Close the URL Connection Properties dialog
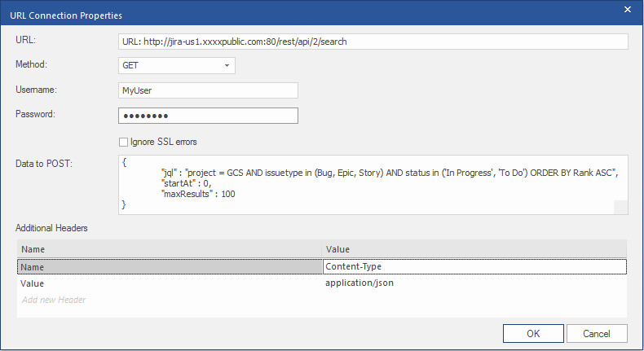The image size is (644, 351). [628, 11]
